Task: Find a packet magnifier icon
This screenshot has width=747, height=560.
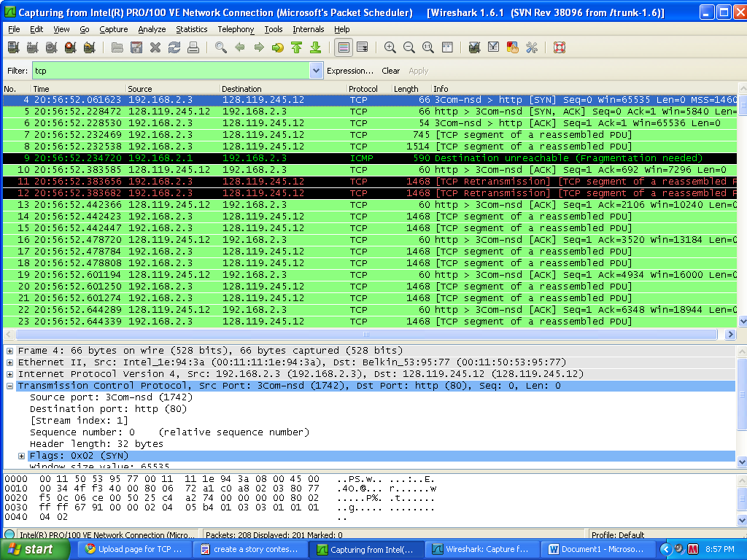Action: (x=220, y=47)
